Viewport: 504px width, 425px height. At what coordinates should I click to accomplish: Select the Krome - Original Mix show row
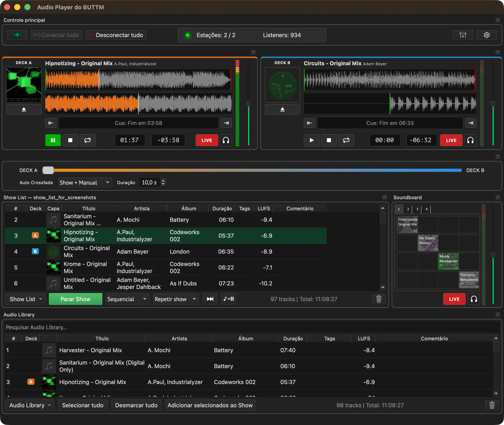166,267
